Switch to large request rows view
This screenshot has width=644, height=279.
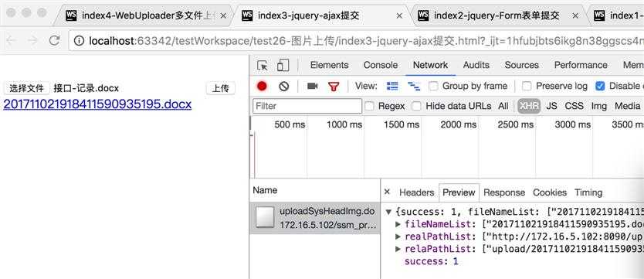(392, 86)
